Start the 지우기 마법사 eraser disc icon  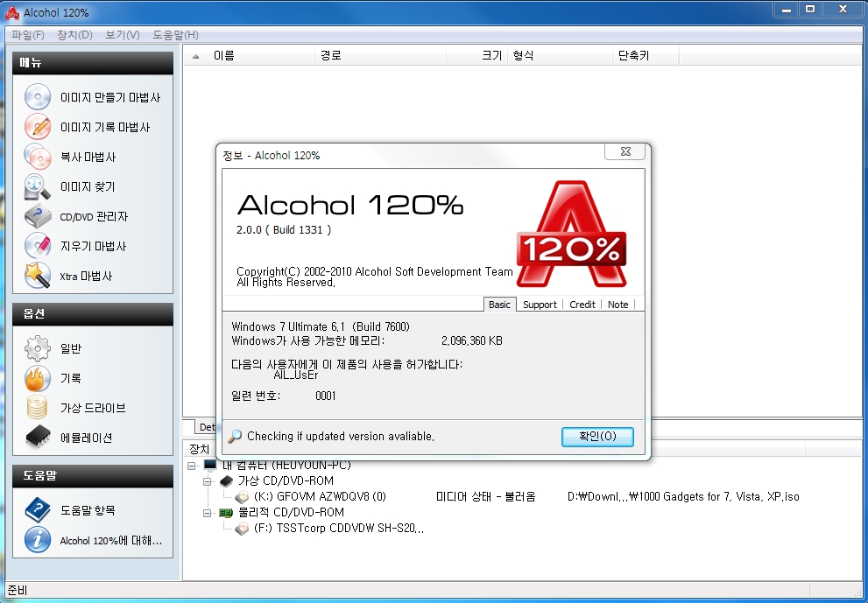[37, 246]
